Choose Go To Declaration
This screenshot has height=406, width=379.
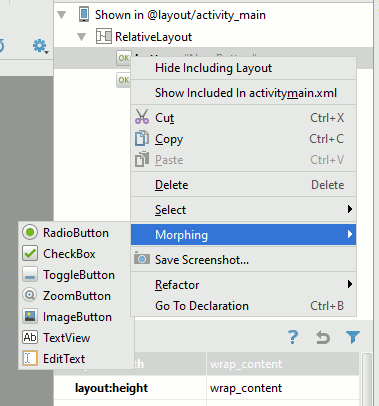tap(244, 306)
